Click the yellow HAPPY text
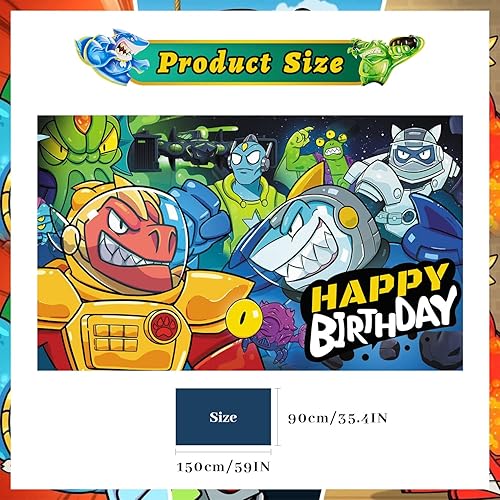500x500 pixels. pyautogui.click(x=380, y=287)
